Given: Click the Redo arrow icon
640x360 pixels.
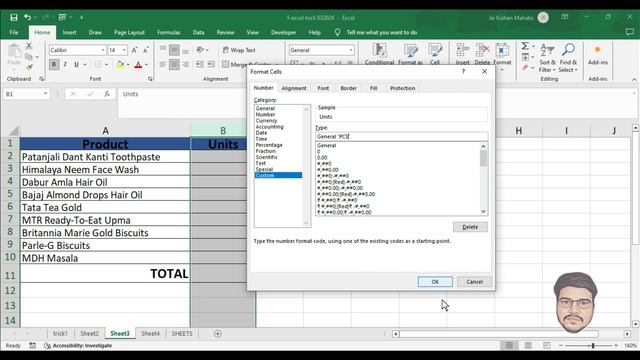Looking at the screenshot, I should 45,18.
